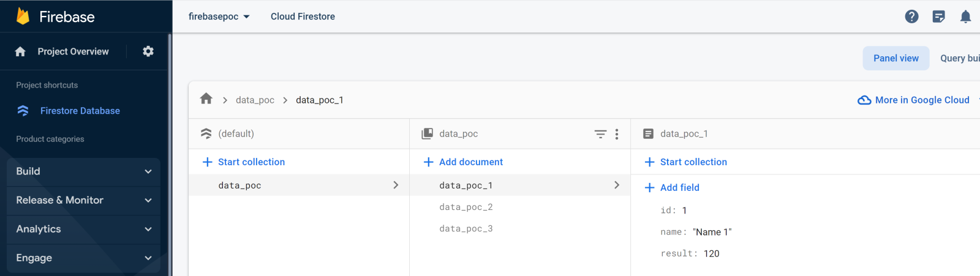The width and height of the screenshot is (980, 276).
Task: Open the help question mark icon
Action: [x=911, y=17]
